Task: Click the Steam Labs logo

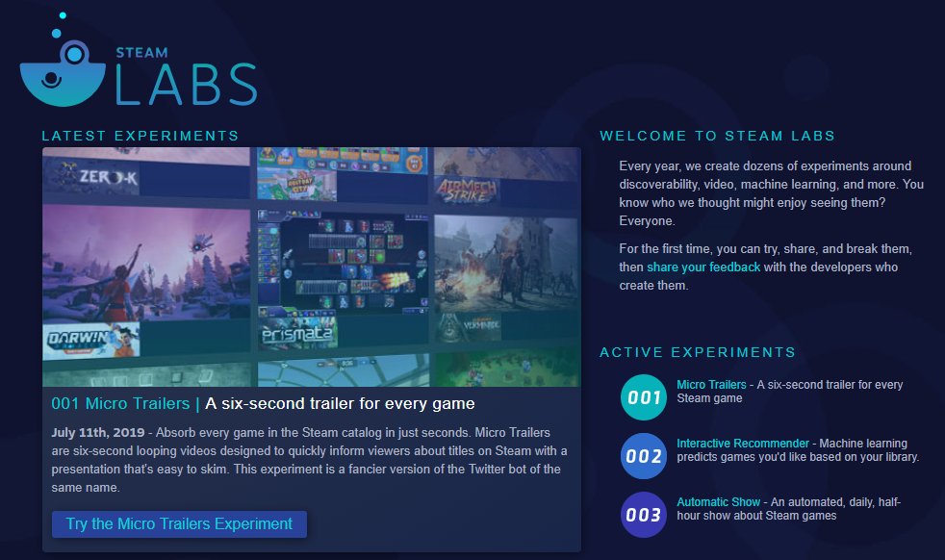Action: click(139, 61)
